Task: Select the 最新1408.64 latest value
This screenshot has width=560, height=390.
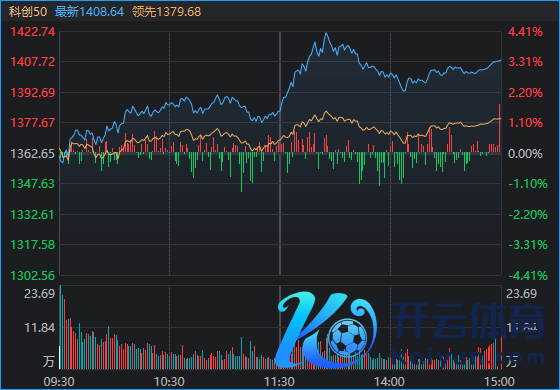Action: coord(89,11)
